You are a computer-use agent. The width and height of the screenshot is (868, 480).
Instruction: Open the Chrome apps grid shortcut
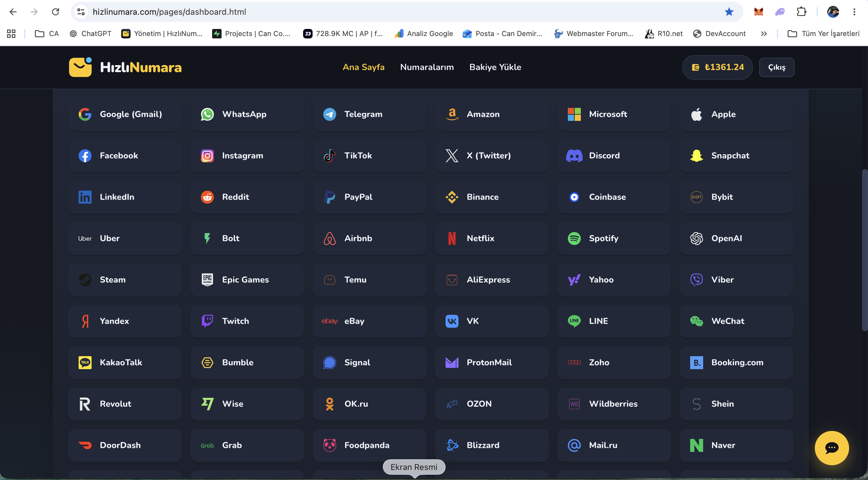click(11, 34)
